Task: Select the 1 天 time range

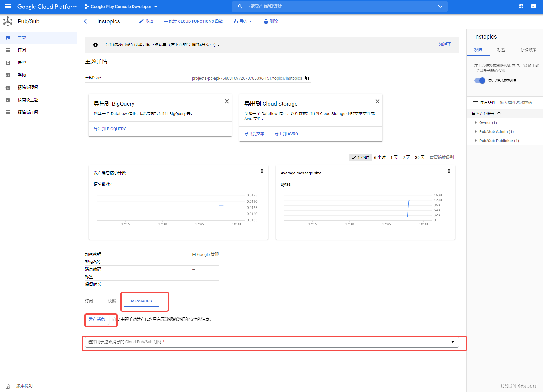Action: pos(394,157)
